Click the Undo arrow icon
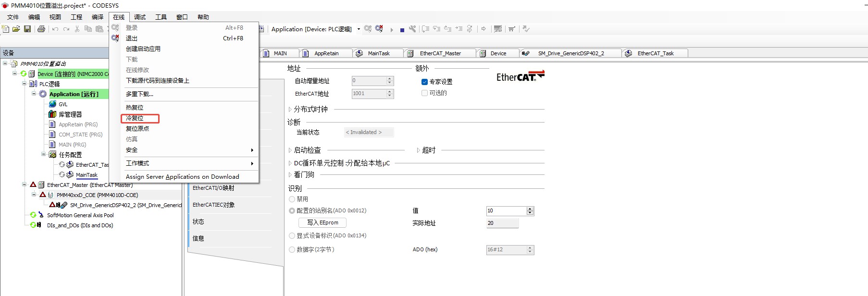 coord(55,29)
